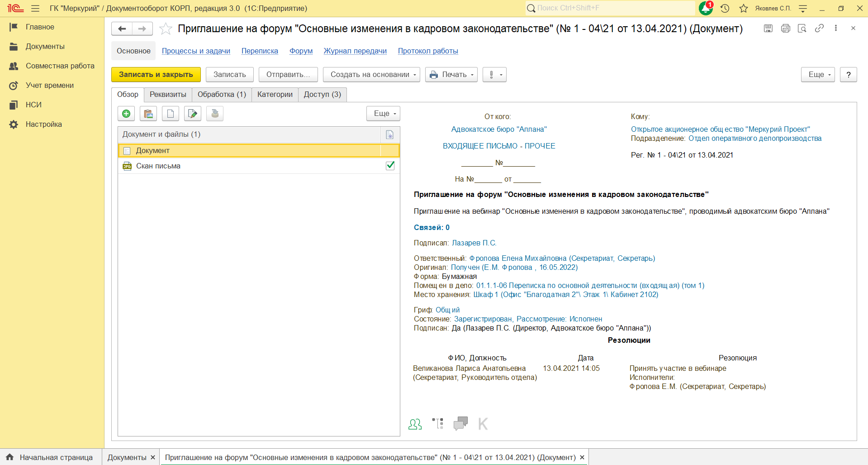This screenshot has height=465, width=868.
Task: Expand files panel Еще dropdown
Action: tap(383, 114)
